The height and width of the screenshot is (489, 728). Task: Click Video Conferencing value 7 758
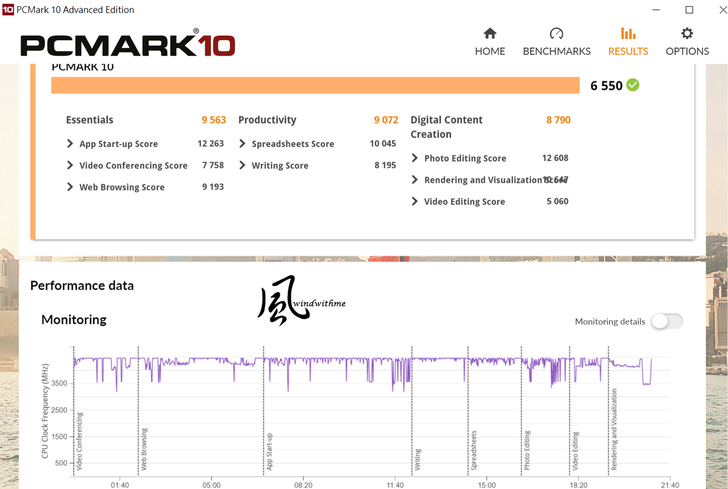coord(213,165)
